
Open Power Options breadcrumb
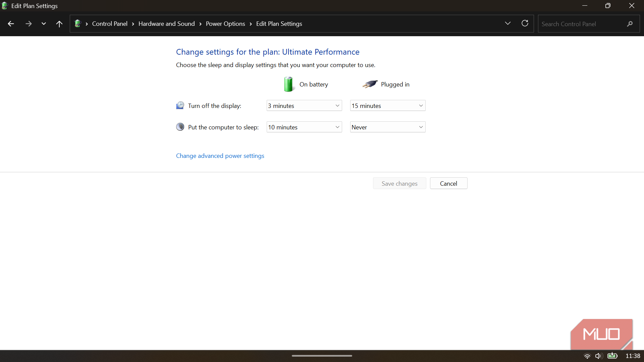point(225,24)
